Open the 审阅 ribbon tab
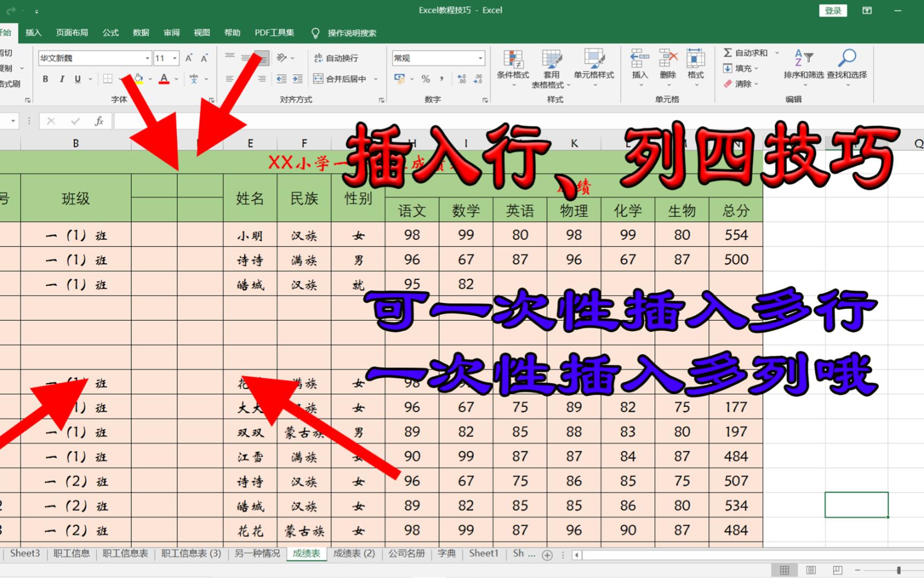 pyautogui.click(x=171, y=33)
